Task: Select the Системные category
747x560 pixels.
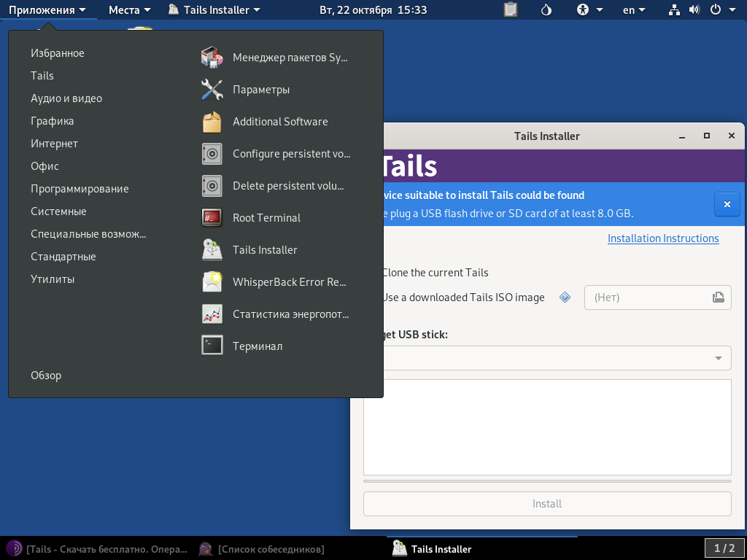Action: (58, 211)
